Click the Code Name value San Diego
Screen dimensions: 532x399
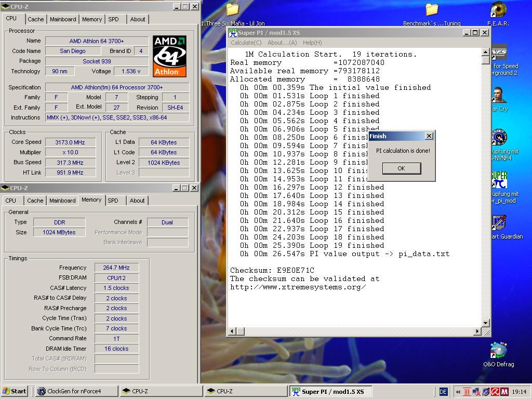(x=73, y=51)
